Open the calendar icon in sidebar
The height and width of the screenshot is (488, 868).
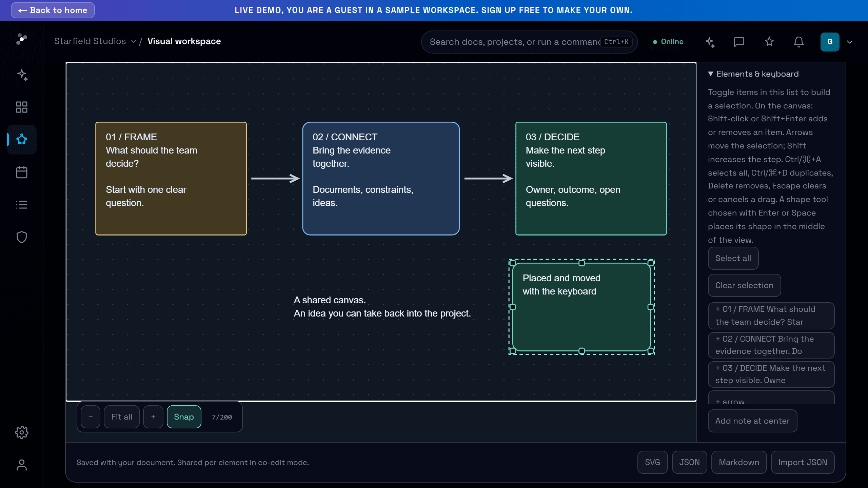tap(22, 172)
